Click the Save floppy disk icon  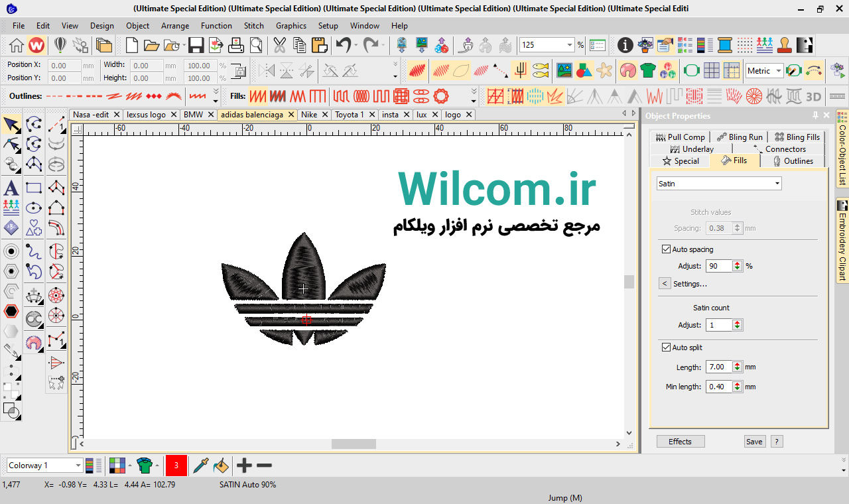click(196, 45)
